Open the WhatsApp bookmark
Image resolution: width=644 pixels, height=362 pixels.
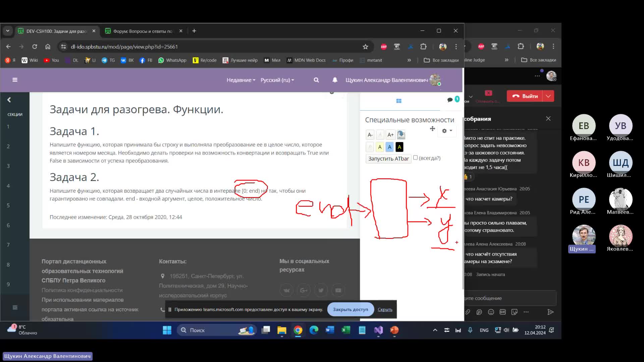172,60
